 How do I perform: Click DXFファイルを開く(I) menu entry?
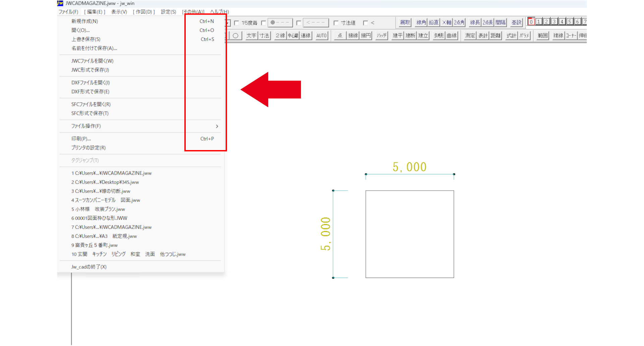pyautogui.click(x=91, y=83)
